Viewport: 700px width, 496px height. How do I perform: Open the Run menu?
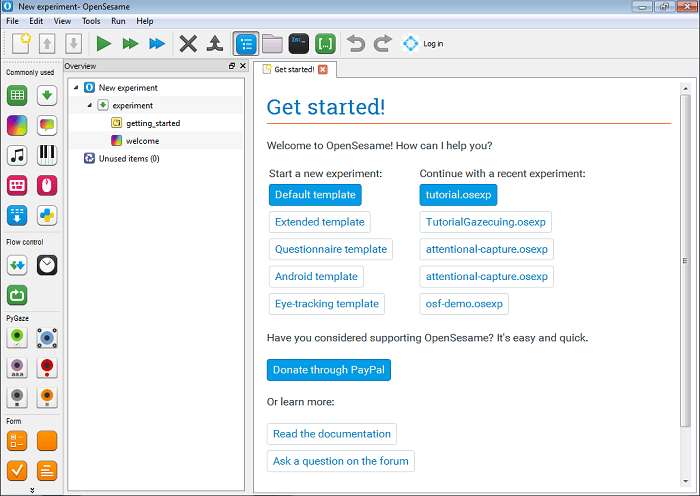118,21
